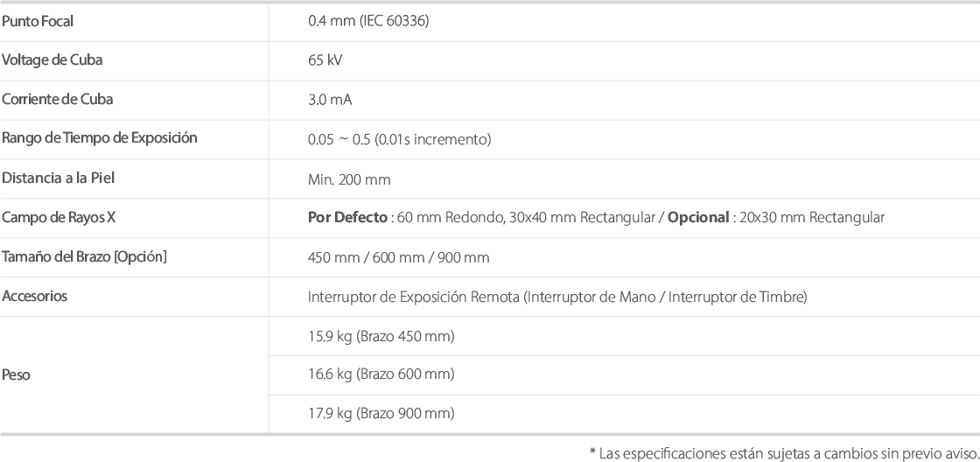This screenshot has width=980, height=462.
Task: Click the 'Corriente de Cuba' label
Action: point(58,99)
